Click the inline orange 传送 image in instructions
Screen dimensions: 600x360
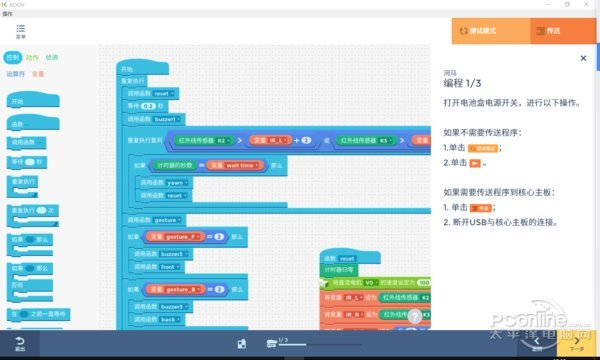pyautogui.click(x=481, y=208)
